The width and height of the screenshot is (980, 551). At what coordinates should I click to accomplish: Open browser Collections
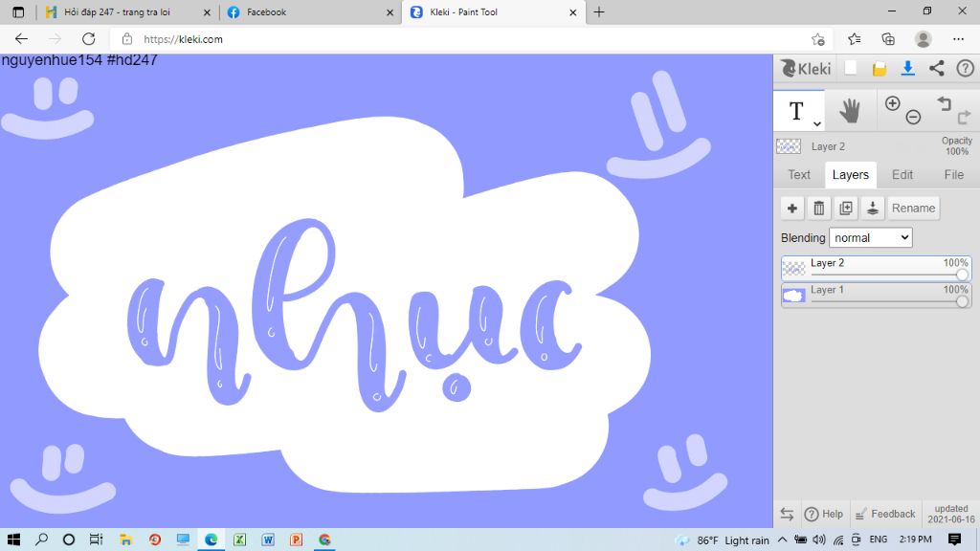click(888, 39)
